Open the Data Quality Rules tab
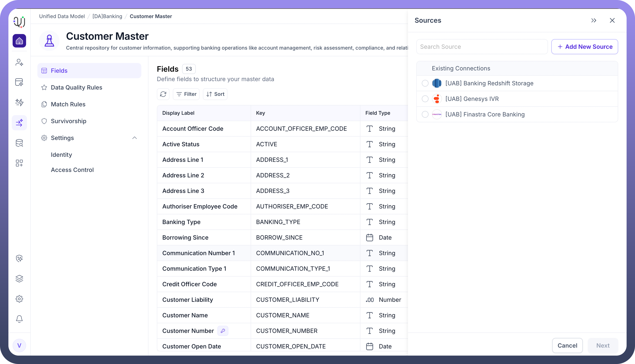The width and height of the screenshot is (635, 364). pos(76,87)
